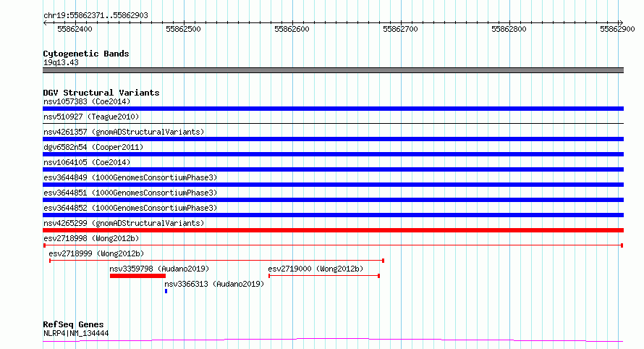Click the esv3644851 variant label

(130, 193)
